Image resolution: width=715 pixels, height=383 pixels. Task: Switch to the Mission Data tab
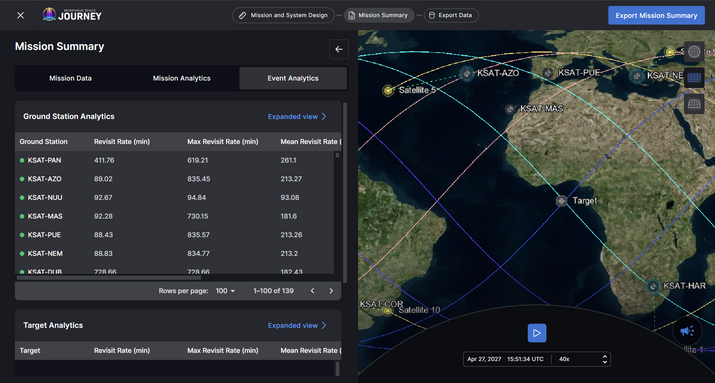70,78
